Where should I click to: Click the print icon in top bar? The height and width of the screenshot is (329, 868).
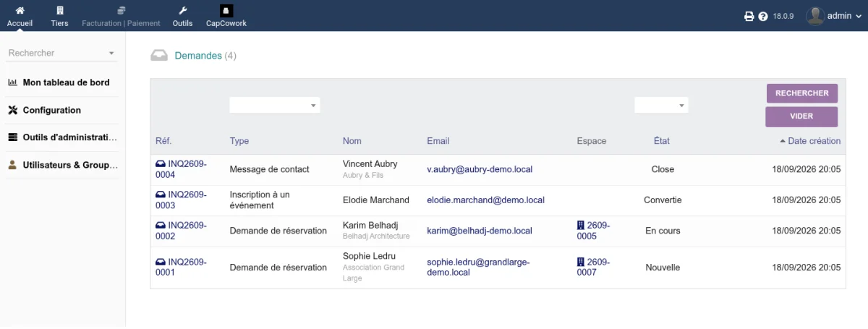click(749, 16)
